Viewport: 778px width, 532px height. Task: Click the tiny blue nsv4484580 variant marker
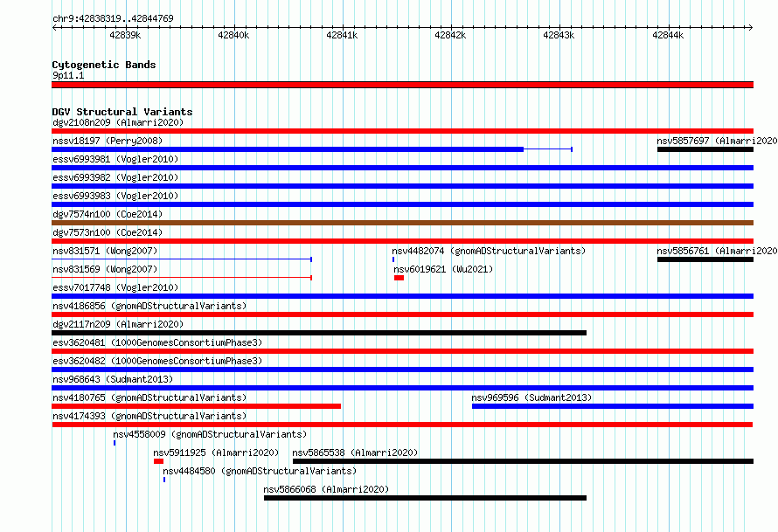click(x=164, y=480)
